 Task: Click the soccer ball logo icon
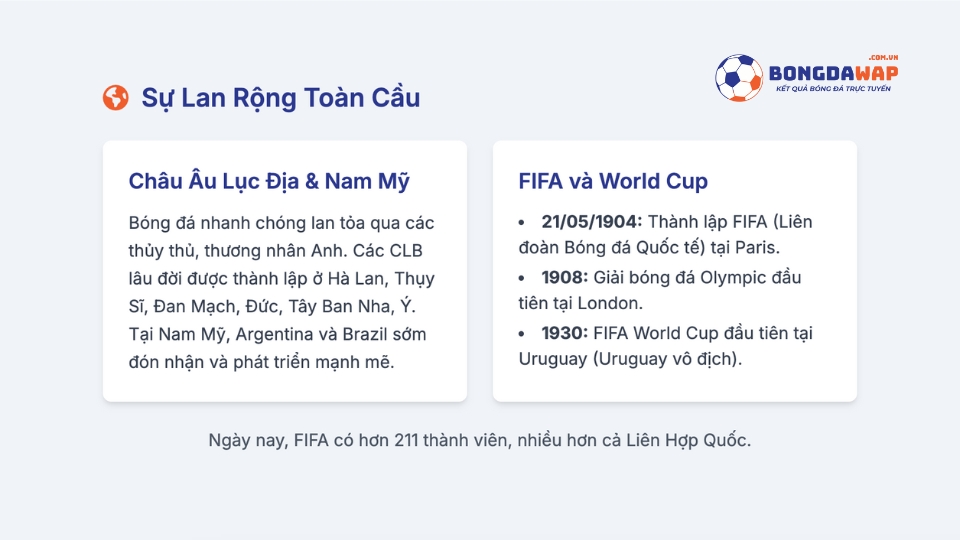tap(739, 78)
